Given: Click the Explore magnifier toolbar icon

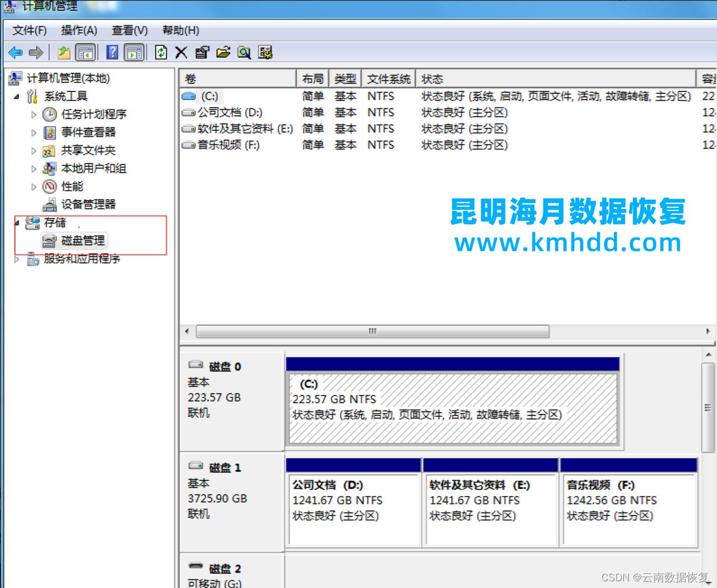Looking at the screenshot, I should [x=244, y=53].
